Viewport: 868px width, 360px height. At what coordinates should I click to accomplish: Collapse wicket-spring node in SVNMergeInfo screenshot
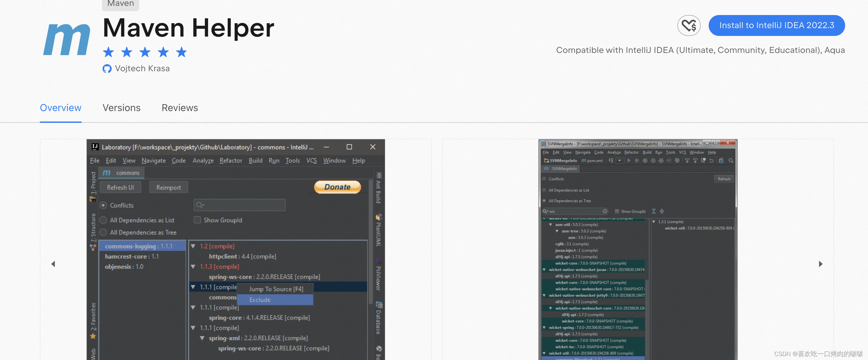coord(544,328)
